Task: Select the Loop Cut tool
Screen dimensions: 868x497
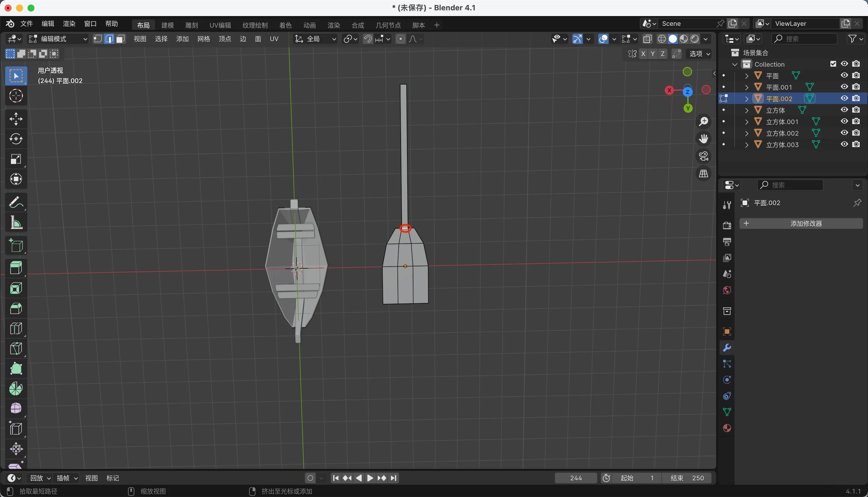Action: point(16,328)
